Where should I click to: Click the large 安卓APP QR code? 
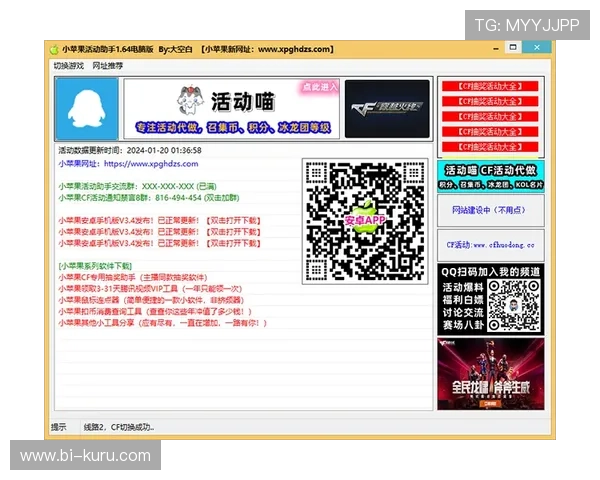coord(365,221)
